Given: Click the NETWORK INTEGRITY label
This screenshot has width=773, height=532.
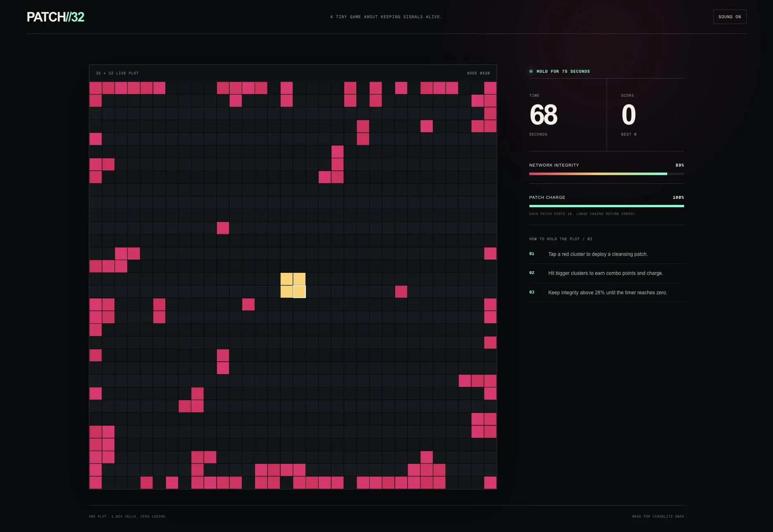Looking at the screenshot, I should pos(554,165).
